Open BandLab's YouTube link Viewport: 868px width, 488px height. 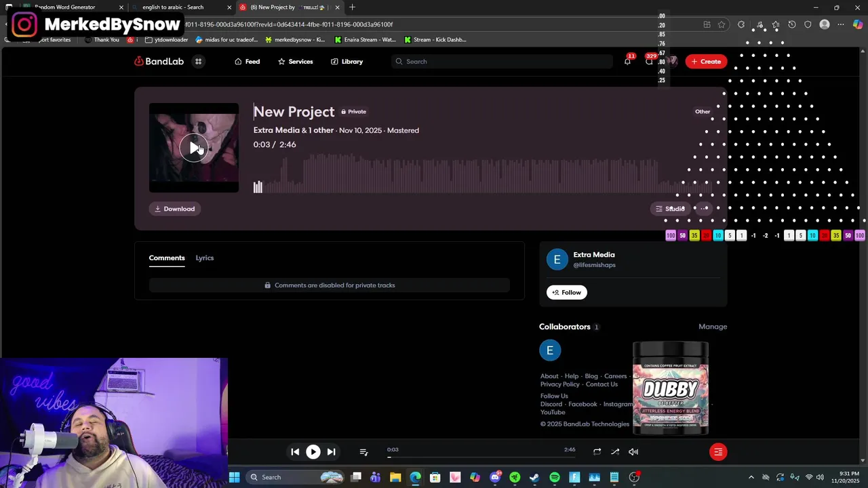[x=553, y=412]
